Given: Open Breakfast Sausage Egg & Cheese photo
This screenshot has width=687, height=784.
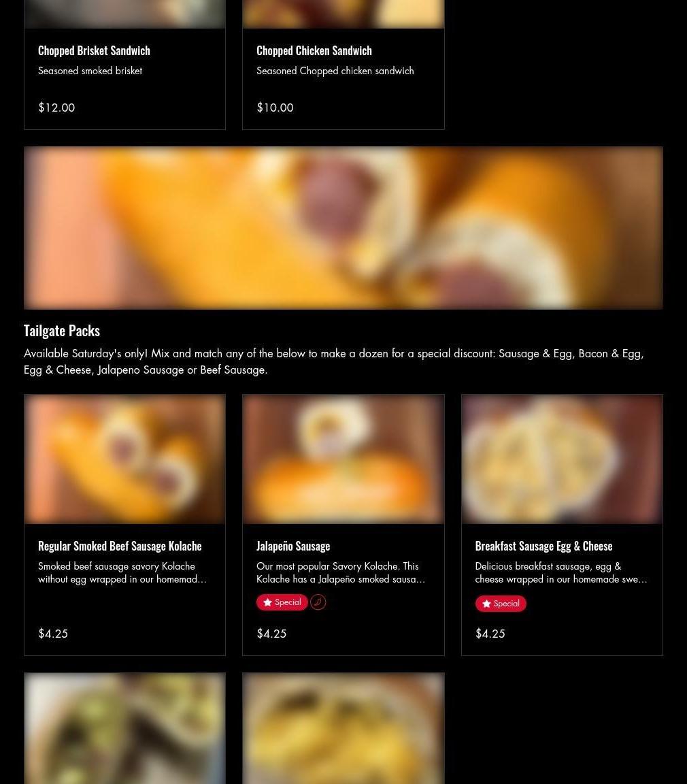Looking at the screenshot, I should [562, 459].
